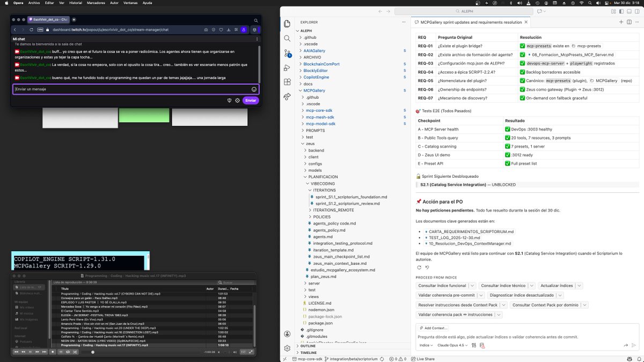The image size is (644, 362).
Task: Open the emoji picker in the Twitch chat
Action: (254, 89)
